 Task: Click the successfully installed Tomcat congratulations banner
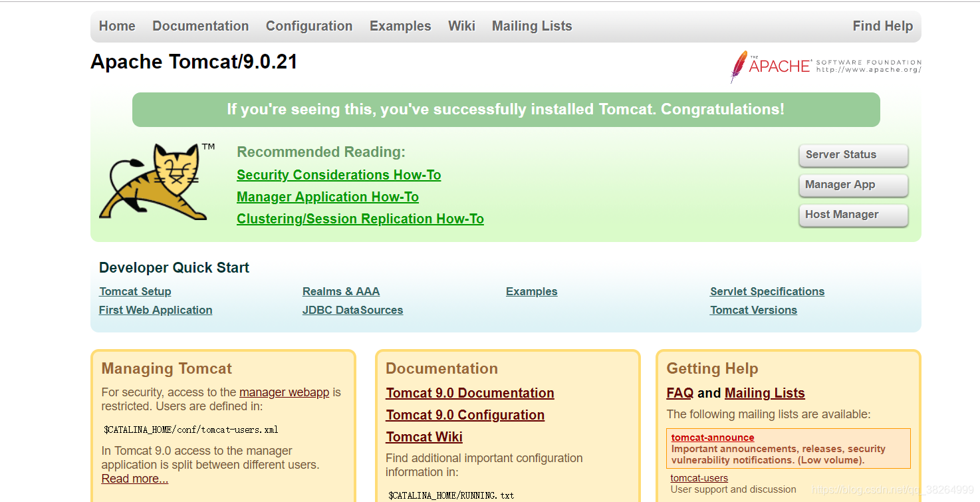[506, 110]
